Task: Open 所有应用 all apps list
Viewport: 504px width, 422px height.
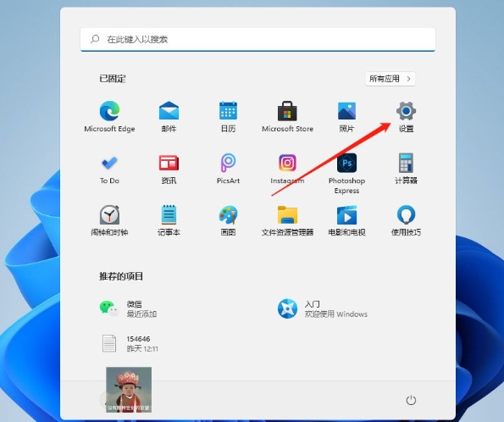Action: click(390, 79)
